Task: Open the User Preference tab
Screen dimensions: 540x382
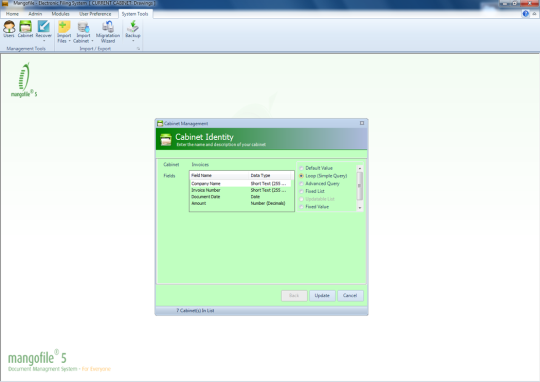Action: tap(95, 14)
